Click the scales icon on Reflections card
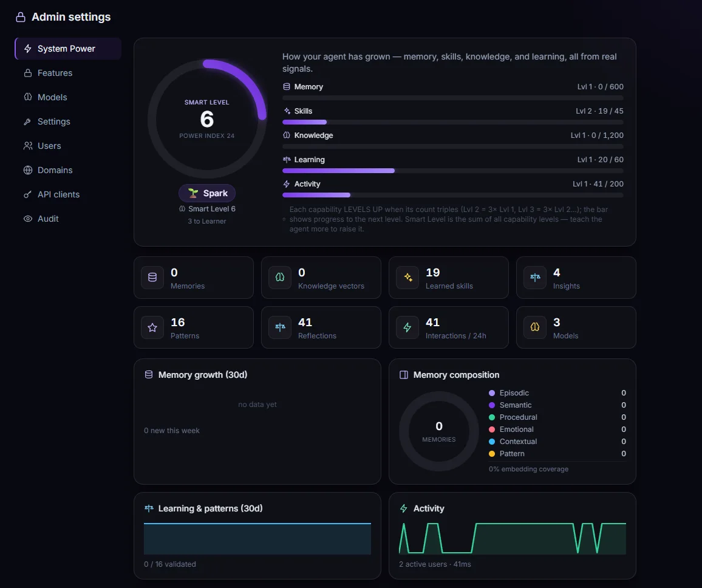Screen dimensions: 702x588 [280, 327]
